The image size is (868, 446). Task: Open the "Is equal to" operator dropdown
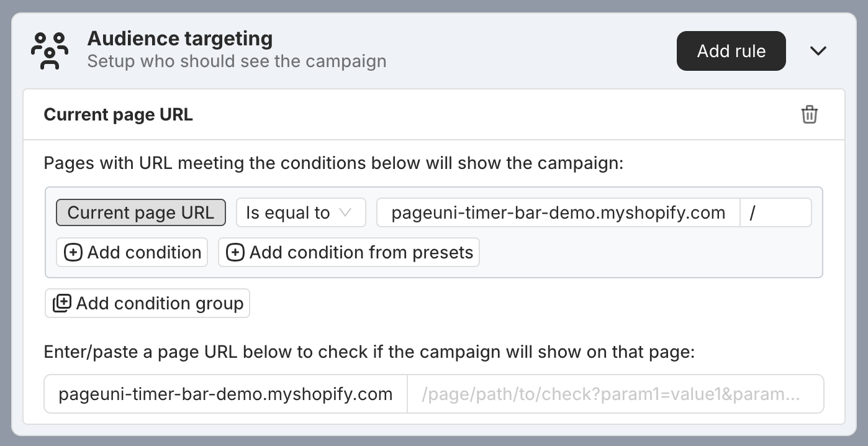(301, 212)
